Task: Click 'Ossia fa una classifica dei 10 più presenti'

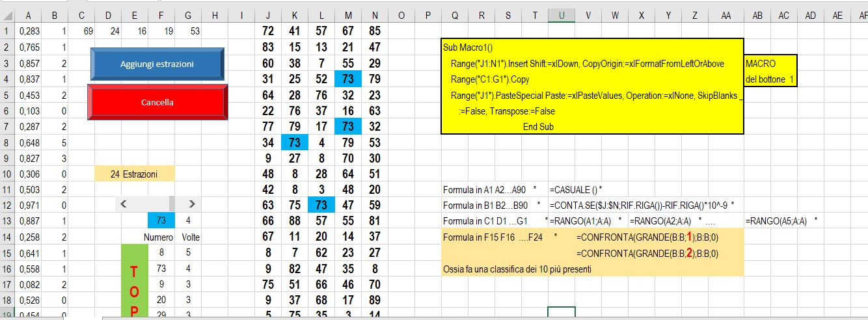Action: pos(517,269)
